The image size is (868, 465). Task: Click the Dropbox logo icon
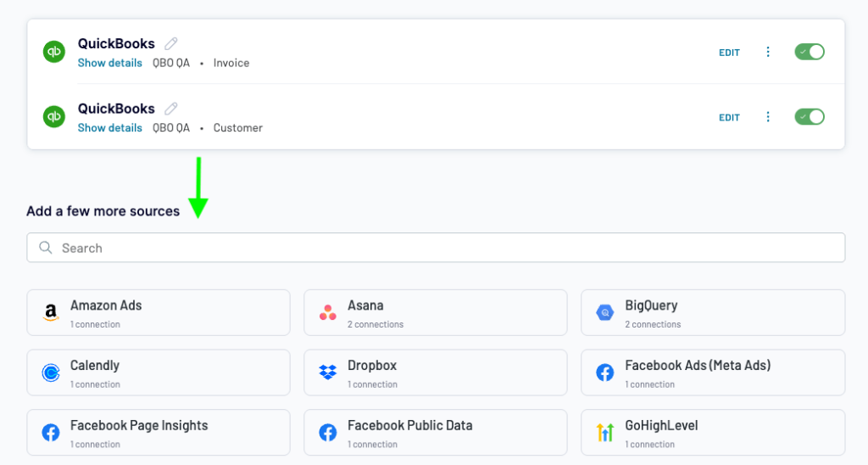tap(328, 373)
